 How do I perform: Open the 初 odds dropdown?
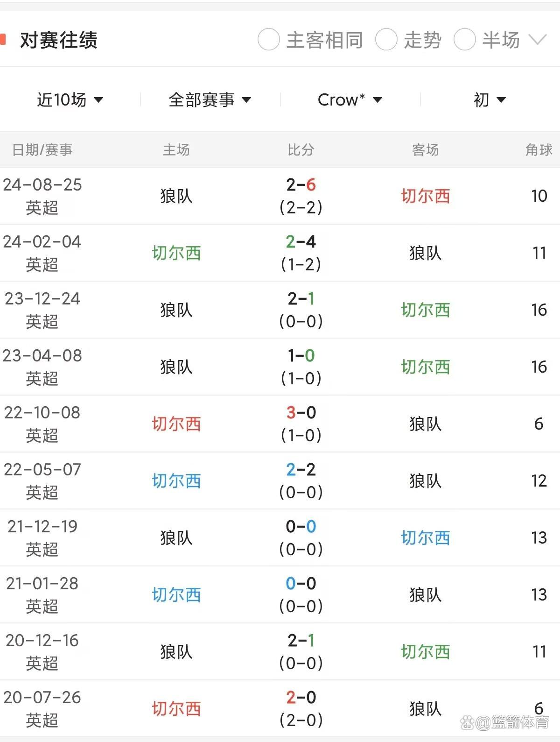pyautogui.click(x=487, y=99)
